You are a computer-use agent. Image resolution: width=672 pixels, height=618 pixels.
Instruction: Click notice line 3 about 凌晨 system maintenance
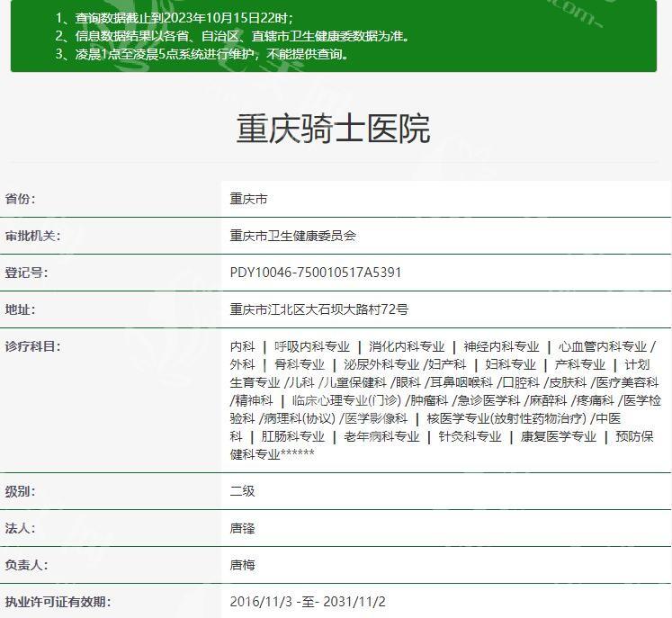203,54
